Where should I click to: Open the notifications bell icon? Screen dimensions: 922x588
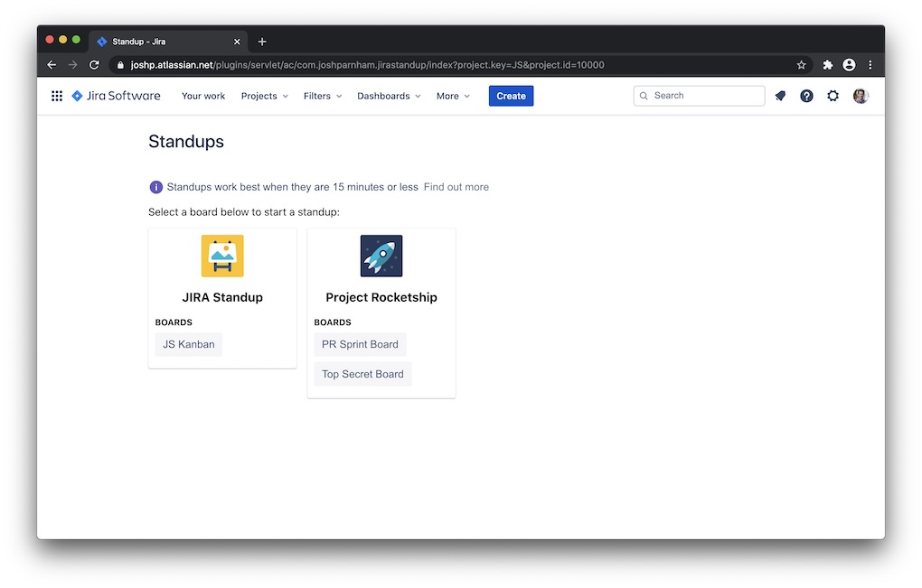[780, 96]
